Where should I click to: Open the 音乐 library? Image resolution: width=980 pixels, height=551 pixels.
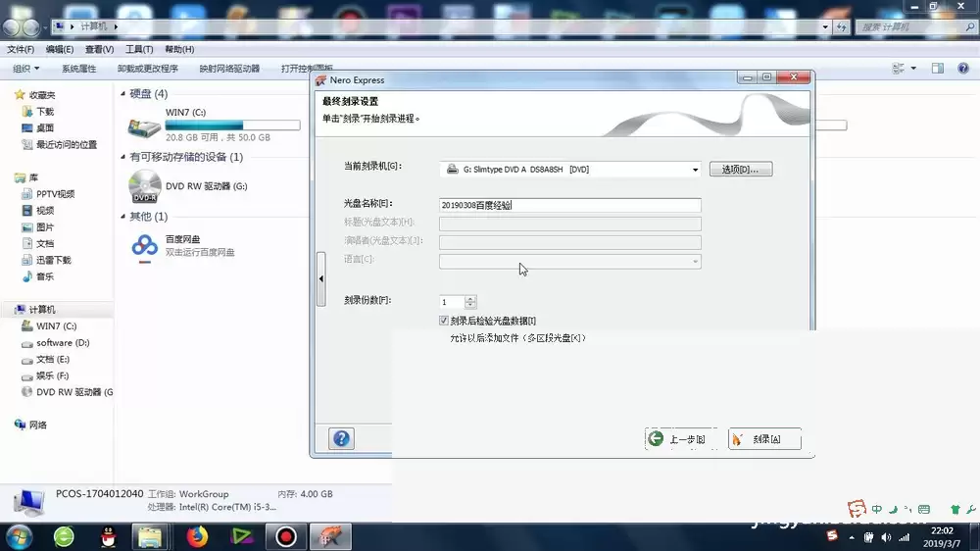tap(45, 276)
